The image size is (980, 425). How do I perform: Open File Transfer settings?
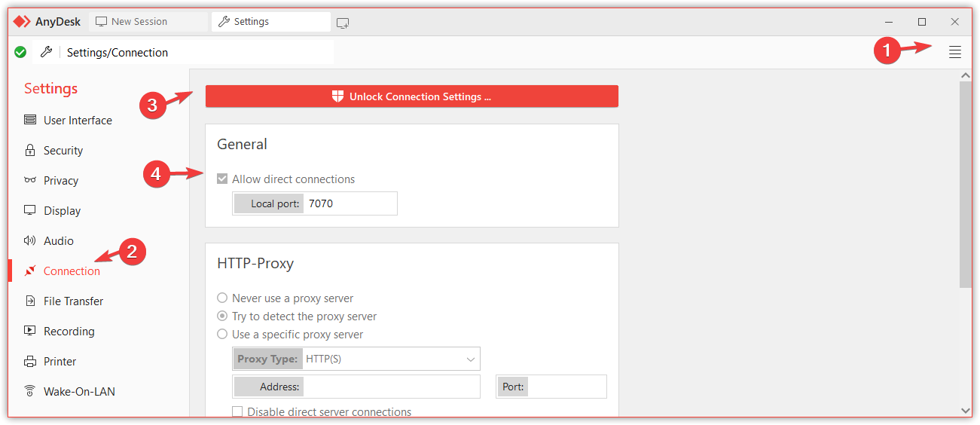click(x=73, y=301)
